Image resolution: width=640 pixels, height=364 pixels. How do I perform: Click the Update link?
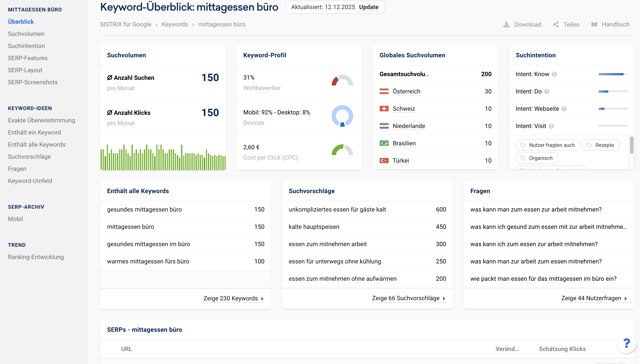click(x=369, y=7)
